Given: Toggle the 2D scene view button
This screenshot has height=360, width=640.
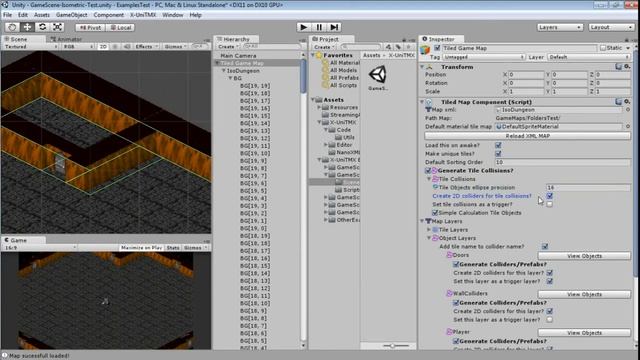Looking at the screenshot, I should (103, 47).
